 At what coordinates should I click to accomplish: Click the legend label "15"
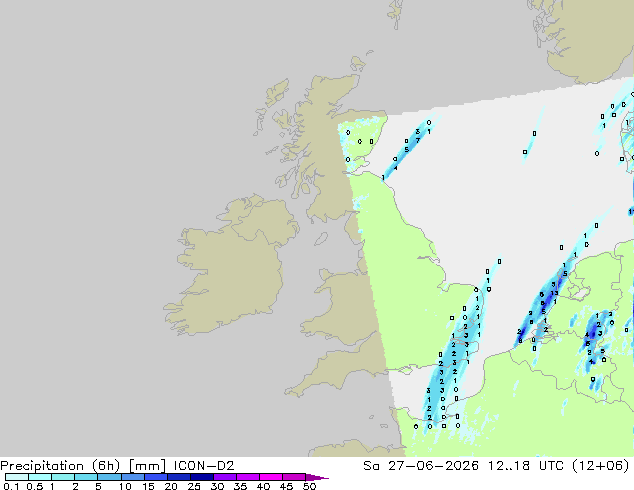148,486
